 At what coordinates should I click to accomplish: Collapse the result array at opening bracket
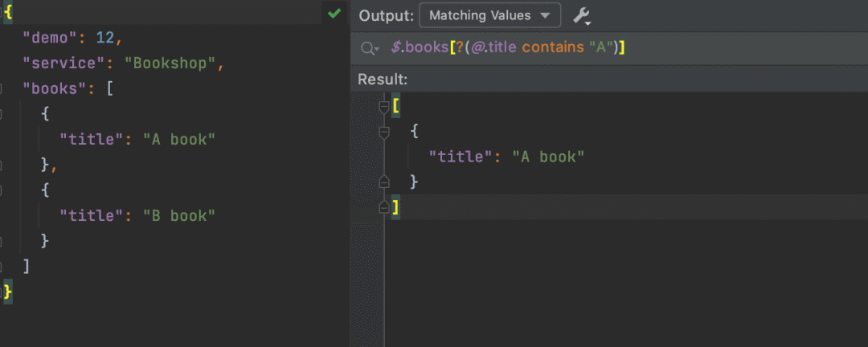384,106
